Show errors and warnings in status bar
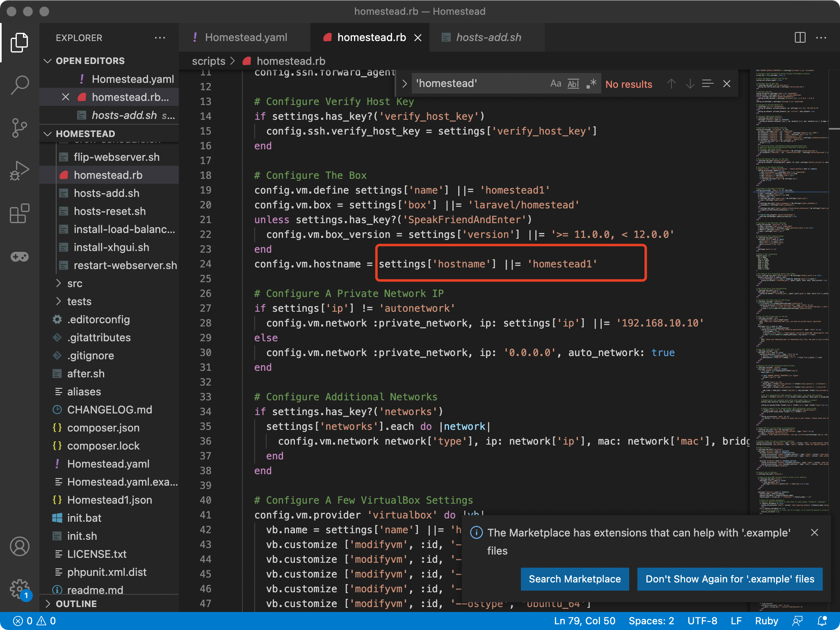This screenshot has width=840, height=630. click(34, 621)
